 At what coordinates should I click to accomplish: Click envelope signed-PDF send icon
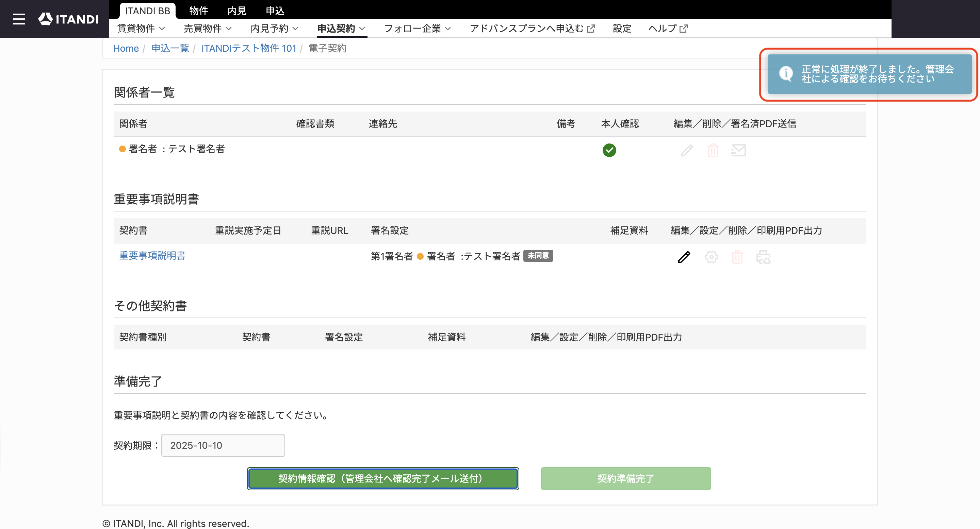(x=738, y=151)
